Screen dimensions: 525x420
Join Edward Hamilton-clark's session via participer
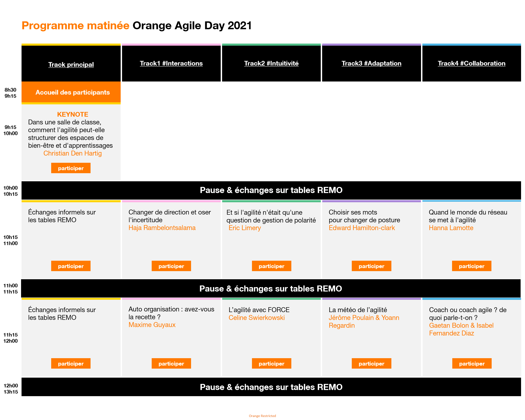point(371,266)
